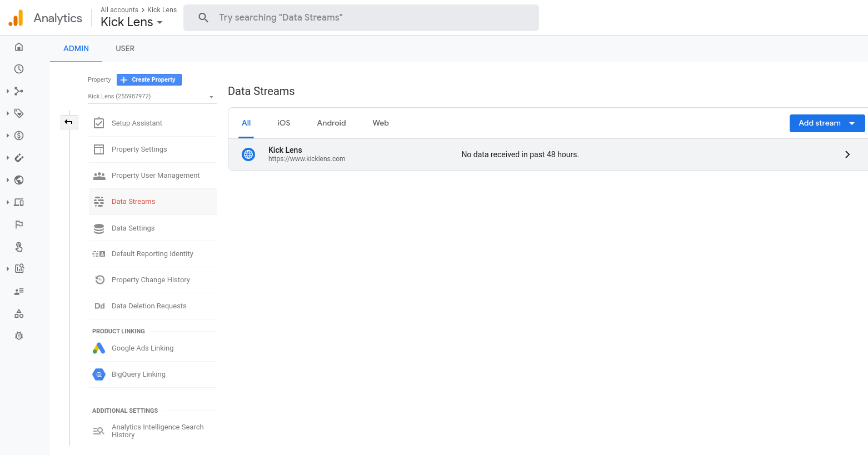Open the Engagement tag icon
The height and width of the screenshot is (455, 868).
pos(19,113)
